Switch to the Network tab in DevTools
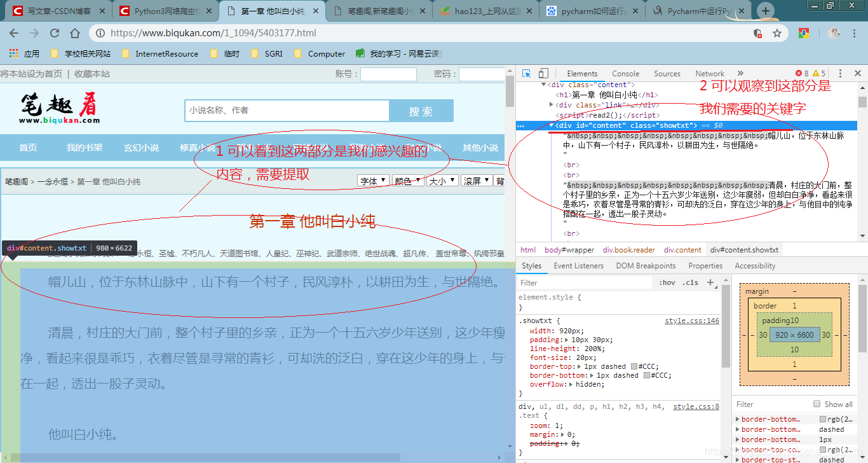Viewport: 868px width, 463px height. click(710, 74)
